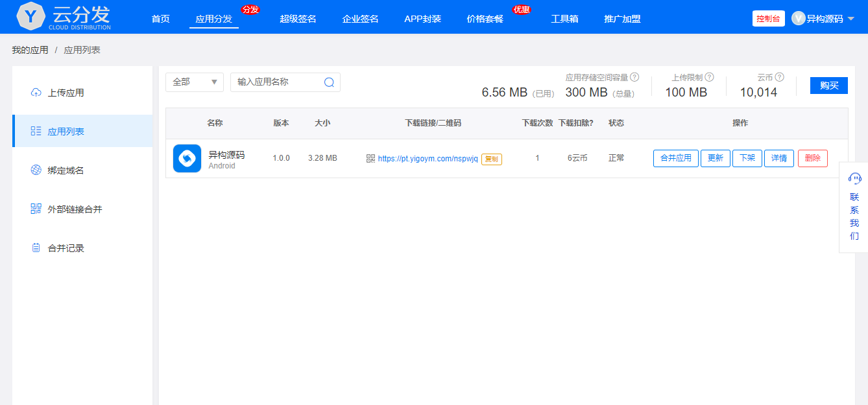Screen dimensions: 868x405
Task: Click the question mark beside 云币
Action: tap(778, 77)
